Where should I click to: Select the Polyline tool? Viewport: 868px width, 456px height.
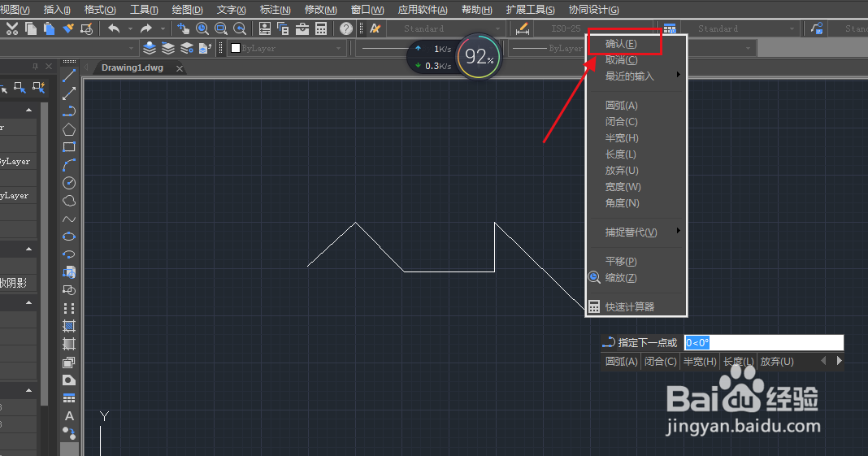coord(69,111)
